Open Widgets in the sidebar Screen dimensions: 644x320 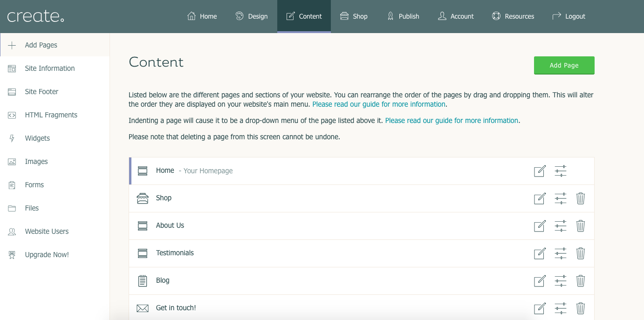point(55,138)
